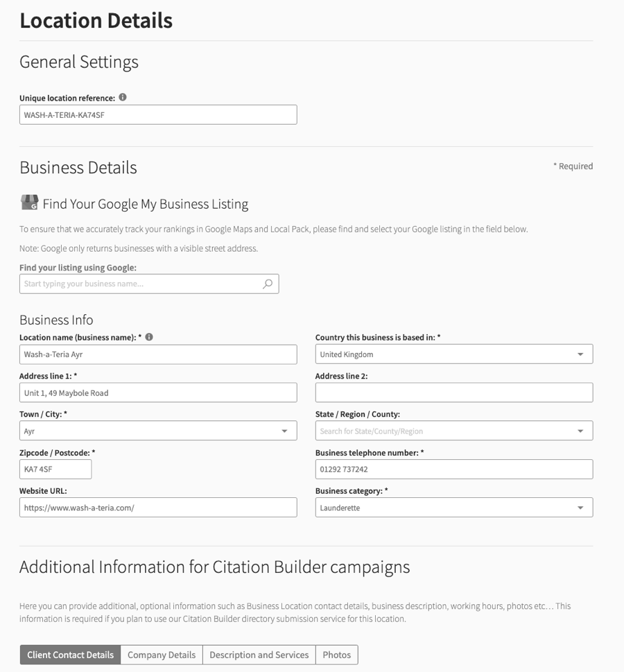Viewport: 624px width, 672px height.
Task: Open the Description and Services tab
Action: pos(259,655)
